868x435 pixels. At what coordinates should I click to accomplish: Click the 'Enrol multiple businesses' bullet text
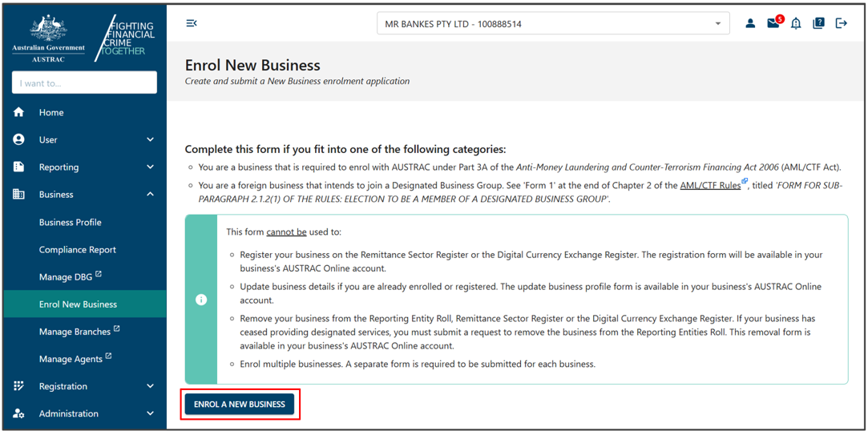tap(418, 365)
